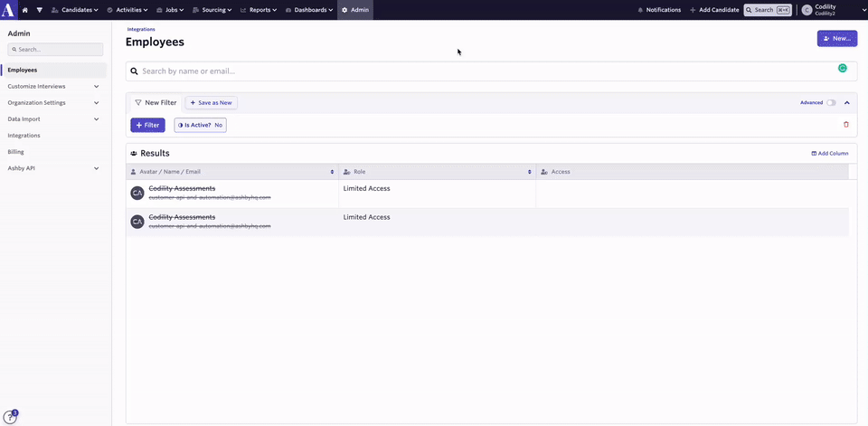
Task: Go to the Home icon in the top bar
Action: tap(25, 10)
